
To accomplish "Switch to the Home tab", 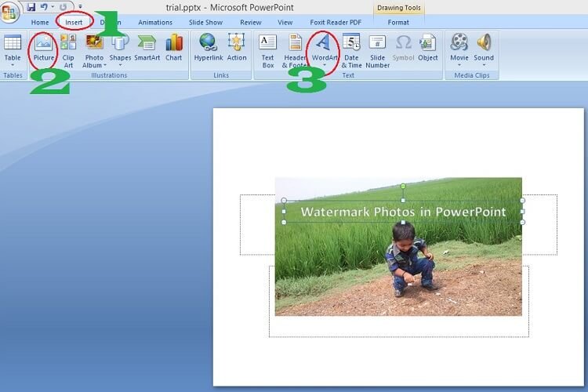I will [x=40, y=23].
